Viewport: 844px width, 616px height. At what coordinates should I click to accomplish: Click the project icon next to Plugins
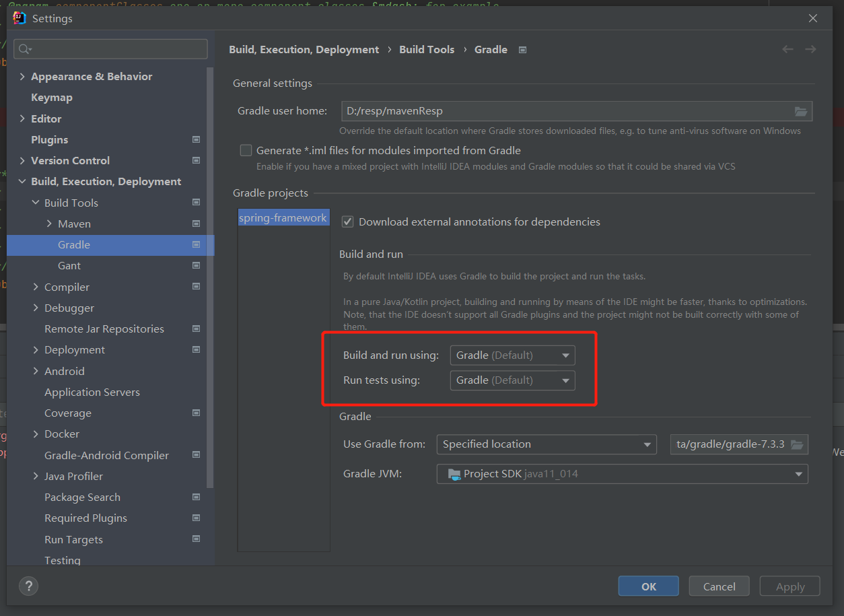point(196,139)
